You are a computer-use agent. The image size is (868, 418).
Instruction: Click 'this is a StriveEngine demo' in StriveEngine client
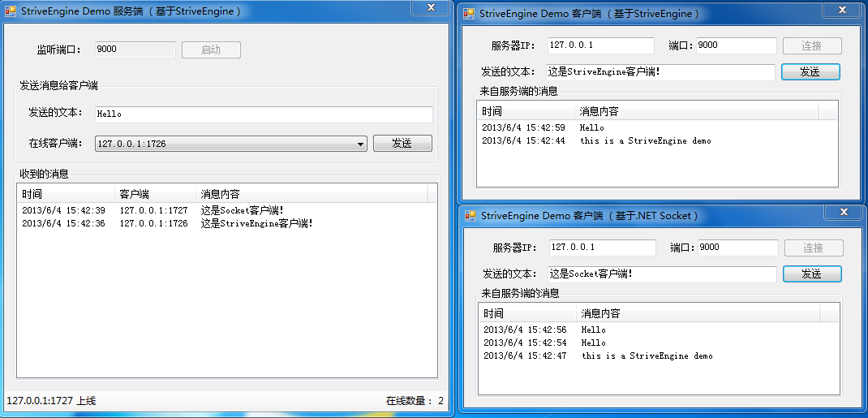[x=646, y=140]
